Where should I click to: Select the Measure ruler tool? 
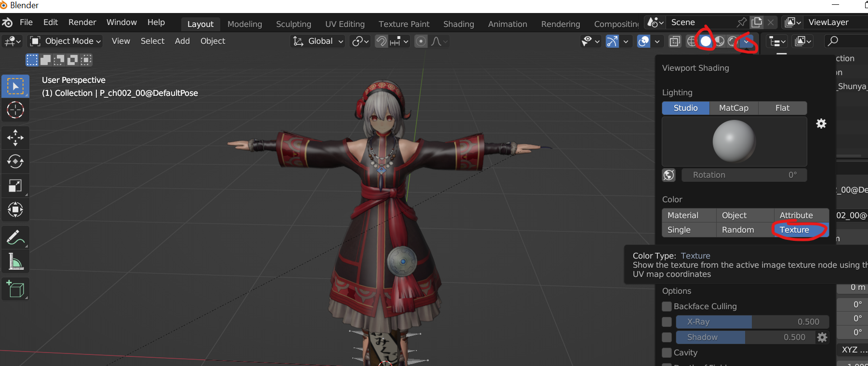[15, 261]
